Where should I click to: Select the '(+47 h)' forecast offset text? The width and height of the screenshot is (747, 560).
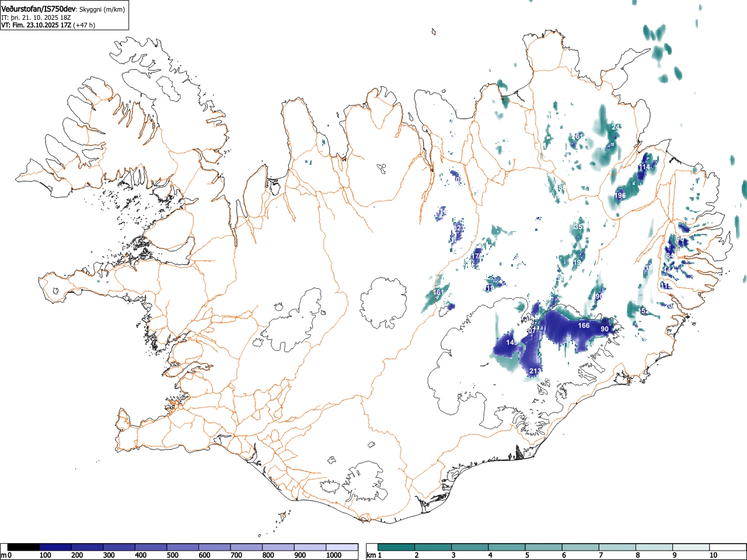click(84, 25)
